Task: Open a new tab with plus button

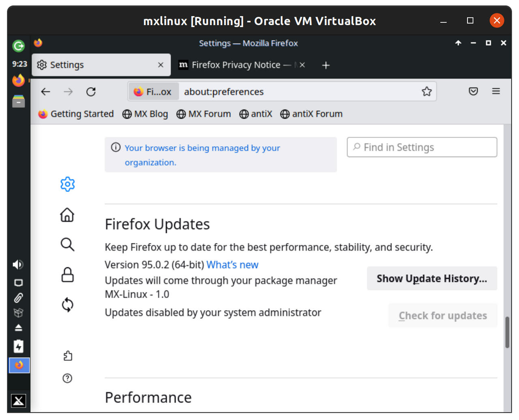Action: coord(326,65)
